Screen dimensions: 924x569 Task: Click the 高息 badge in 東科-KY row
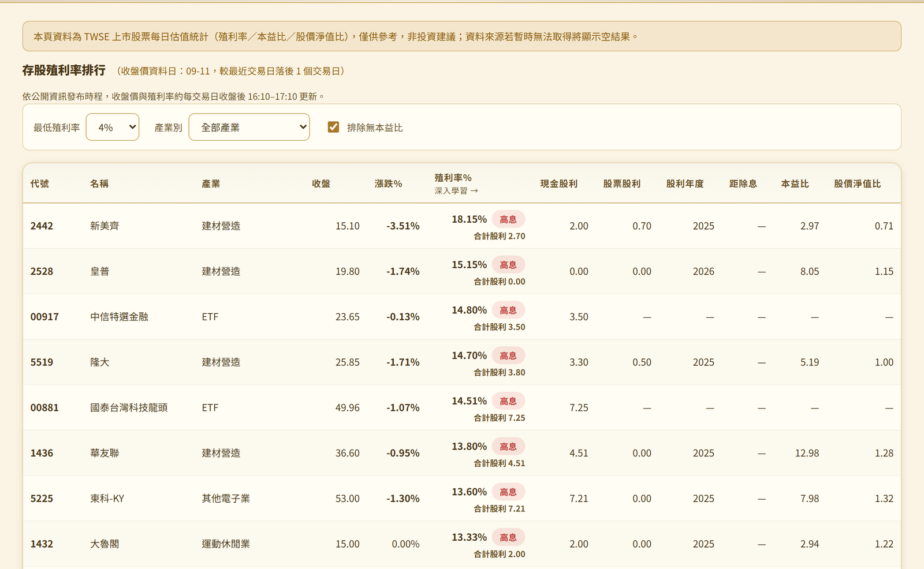tap(508, 492)
